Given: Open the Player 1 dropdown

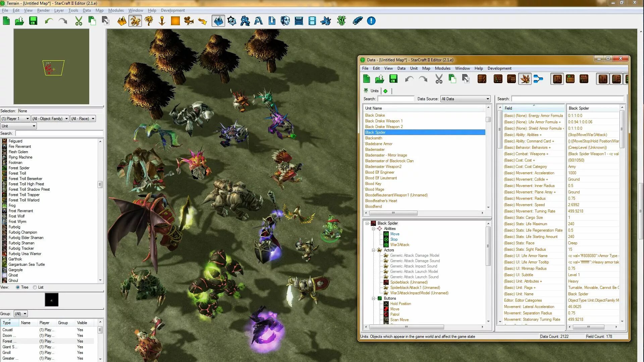Looking at the screenshot, I should pyautogui.click(x=15, y=119).
